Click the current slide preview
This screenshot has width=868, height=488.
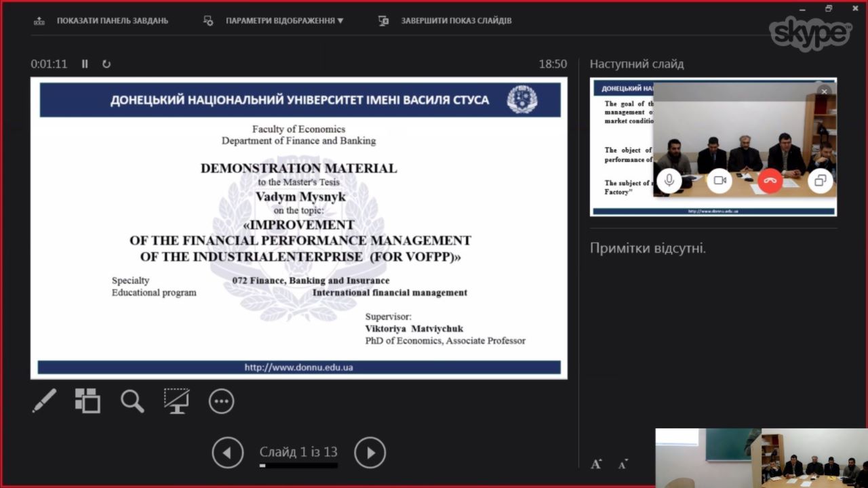(299, 228)
